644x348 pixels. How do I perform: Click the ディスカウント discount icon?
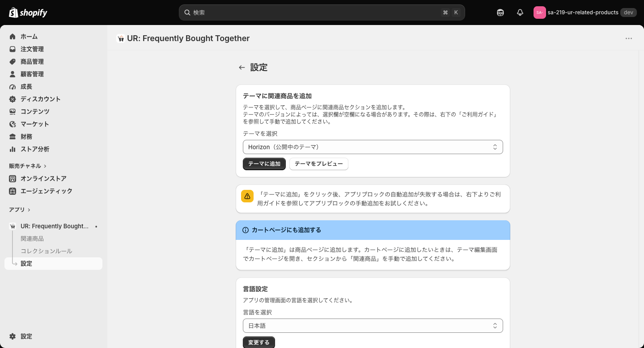13,99
